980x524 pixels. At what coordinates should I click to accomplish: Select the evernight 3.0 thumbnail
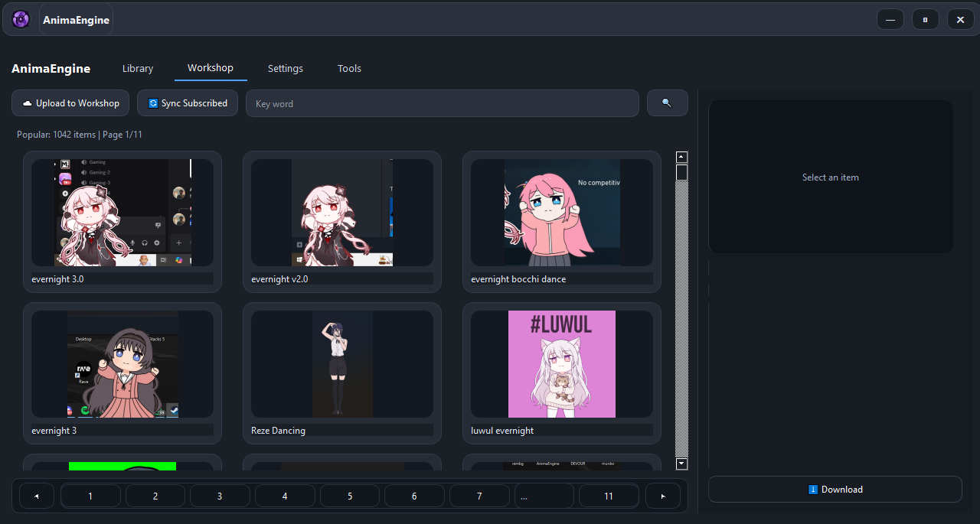[x=122, y=213]
